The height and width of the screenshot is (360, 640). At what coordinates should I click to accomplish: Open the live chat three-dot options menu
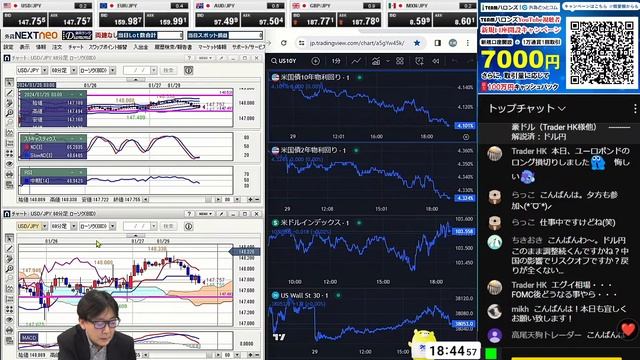pyautogui.click(x=635, y=109)
